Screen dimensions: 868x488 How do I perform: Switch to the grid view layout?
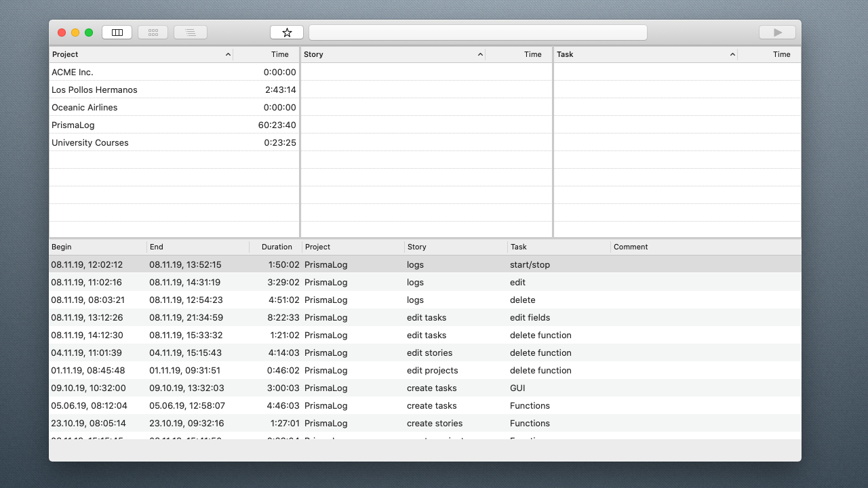(153, 32)
